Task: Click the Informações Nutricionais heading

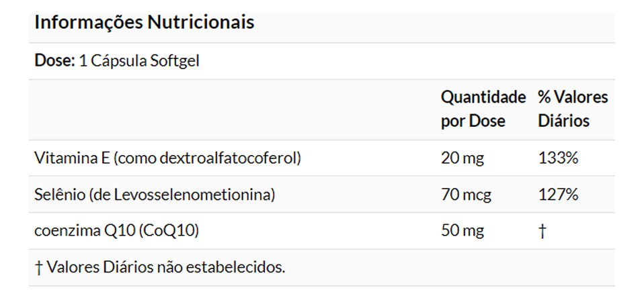Action: [x=144, y=22]
